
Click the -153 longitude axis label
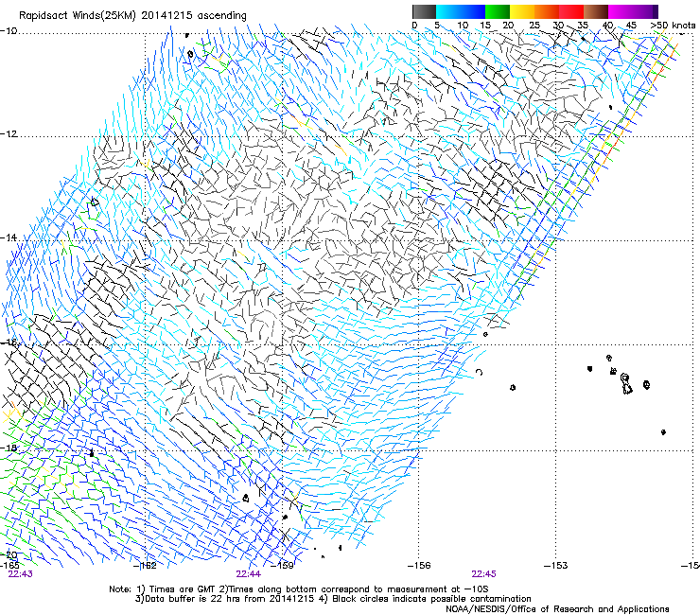click(556, 566)
